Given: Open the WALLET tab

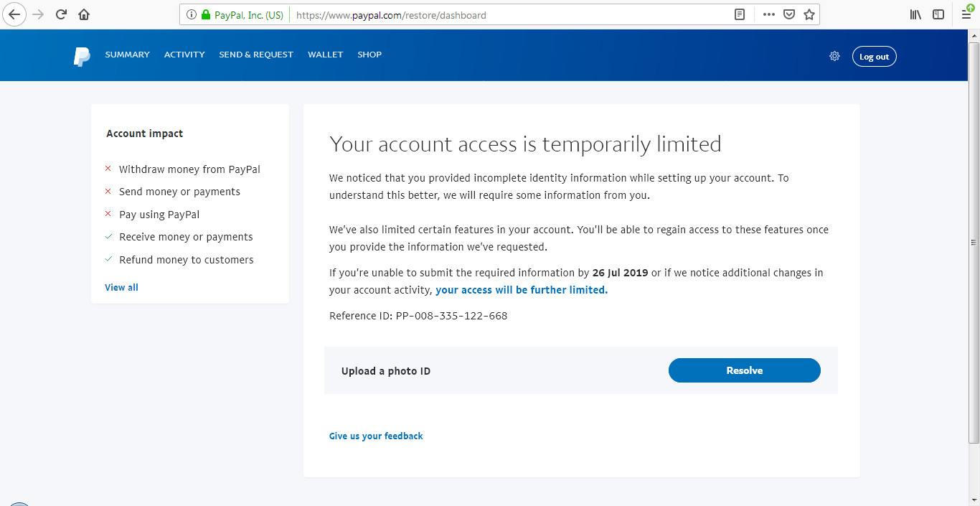Looking at the screenshot, I should [326, 55].
